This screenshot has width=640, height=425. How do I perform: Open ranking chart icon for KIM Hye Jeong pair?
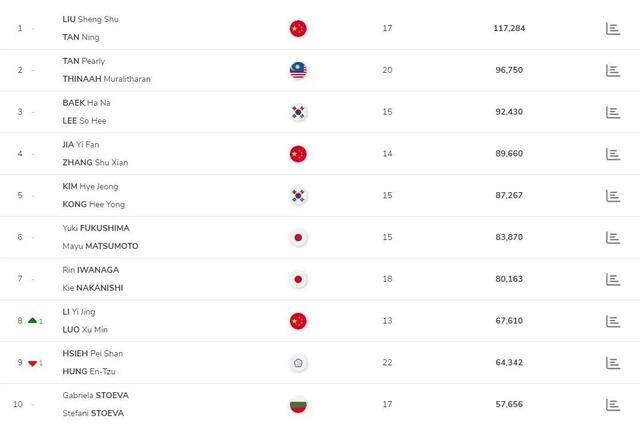[613, 196]
